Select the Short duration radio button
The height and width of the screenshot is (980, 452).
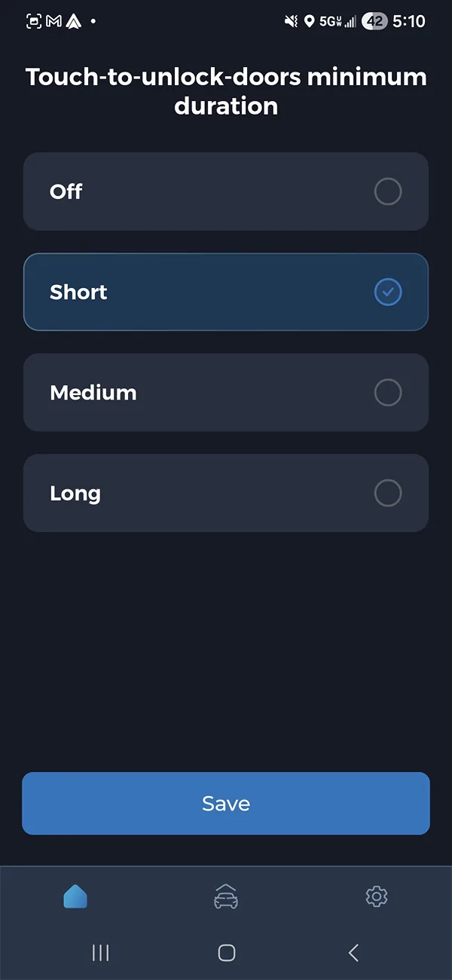[x=388, y=292]
